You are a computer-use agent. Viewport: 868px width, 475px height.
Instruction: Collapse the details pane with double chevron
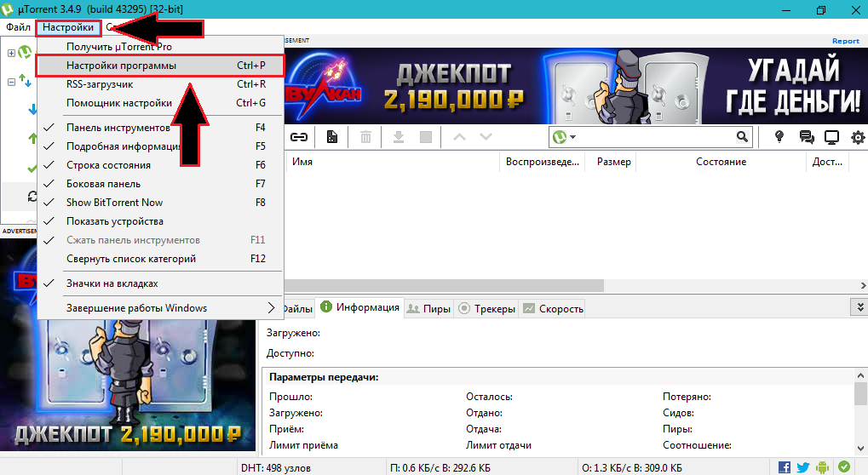tap(859, 307)
